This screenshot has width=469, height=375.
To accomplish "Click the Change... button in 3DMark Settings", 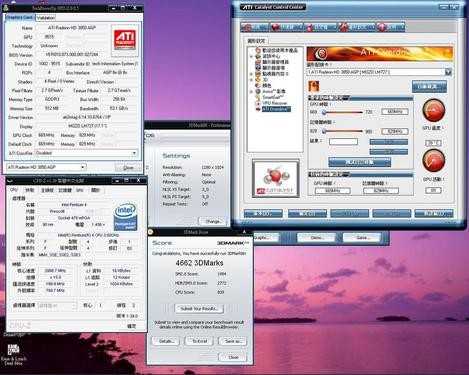I will [213, 221].
